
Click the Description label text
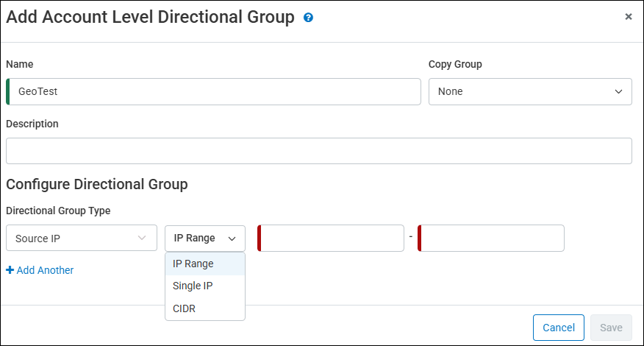coord(32,124)
